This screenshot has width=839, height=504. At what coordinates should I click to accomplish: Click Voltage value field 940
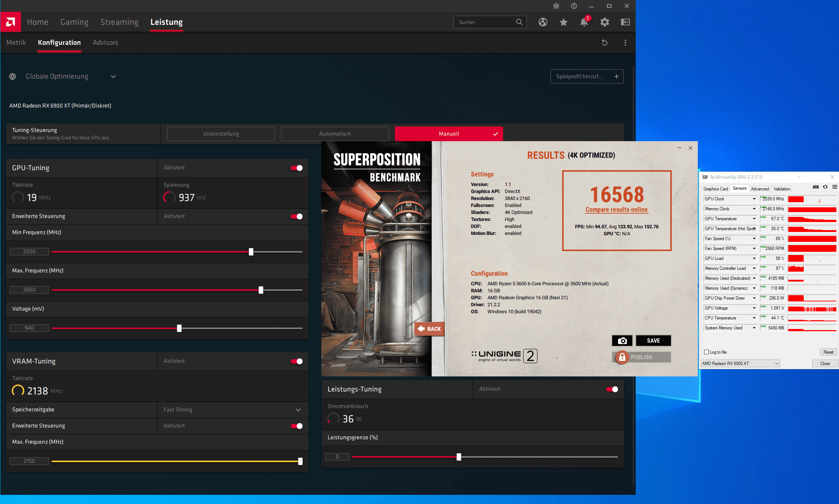coord(29,328)
